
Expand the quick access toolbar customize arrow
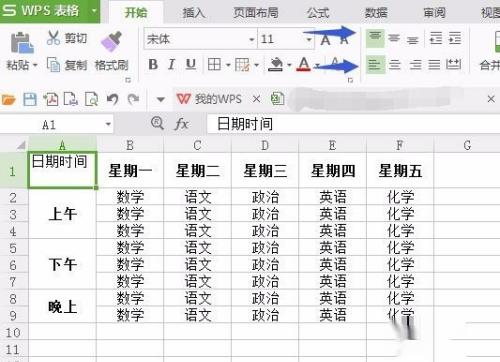(161, 99)
